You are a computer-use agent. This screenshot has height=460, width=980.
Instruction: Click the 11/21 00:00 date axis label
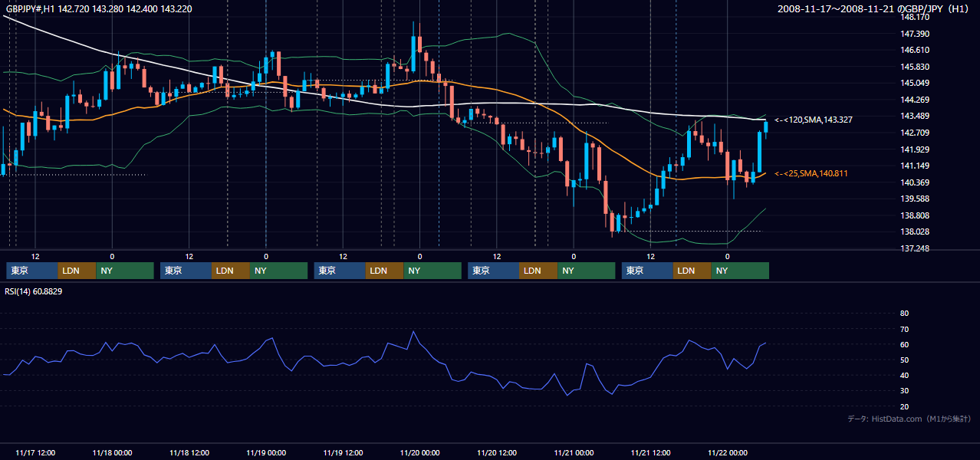point(574,452)
